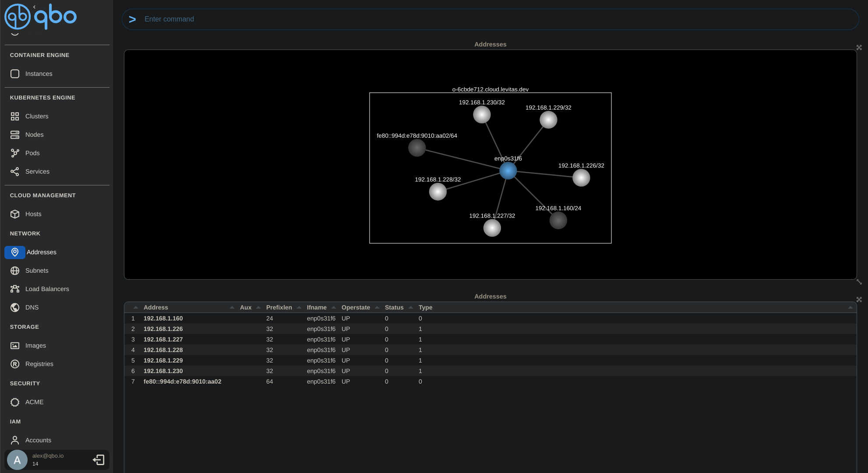Expand the Addresses graph panel to fullscreen
This screenshot has height=473, width=868.
tap(859, 47)
